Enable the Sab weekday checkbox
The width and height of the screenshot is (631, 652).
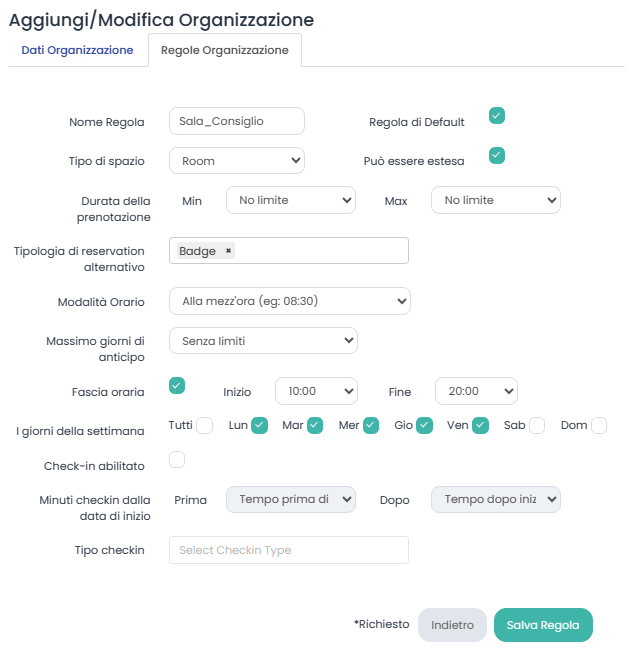pyautogui.click(x=537, y=425)
